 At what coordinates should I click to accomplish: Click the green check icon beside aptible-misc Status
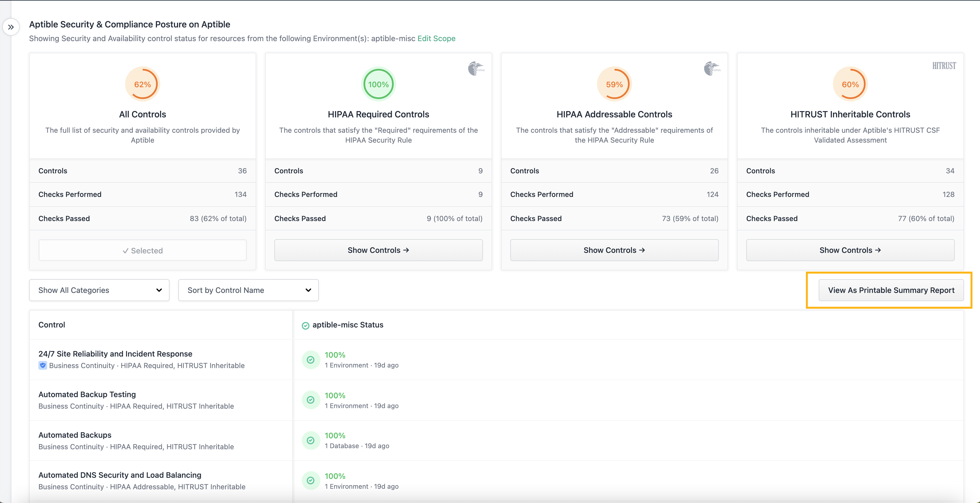coord(305,326)
